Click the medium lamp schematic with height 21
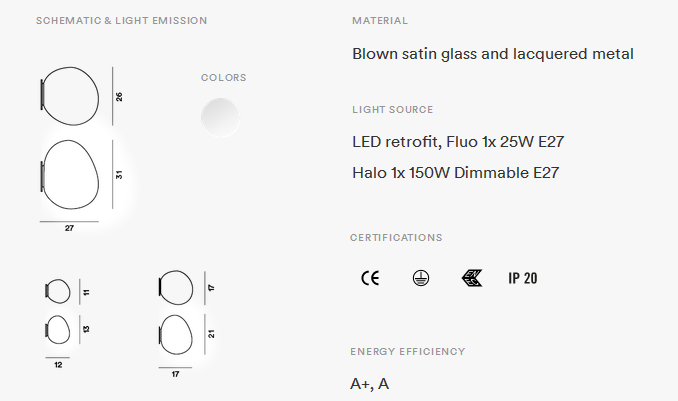 coord(176,334)
